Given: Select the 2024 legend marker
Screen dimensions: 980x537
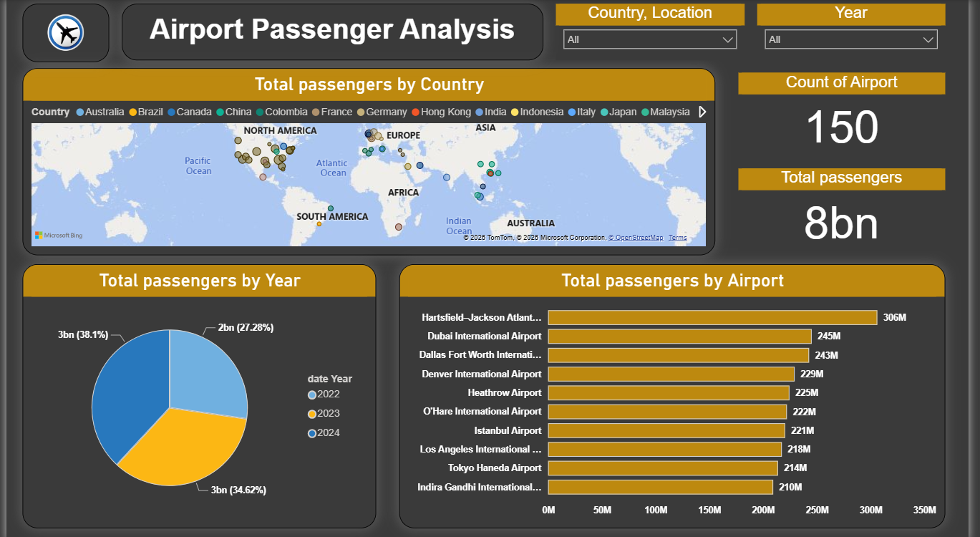Looking at the screenshot, I should coord(312,433).
